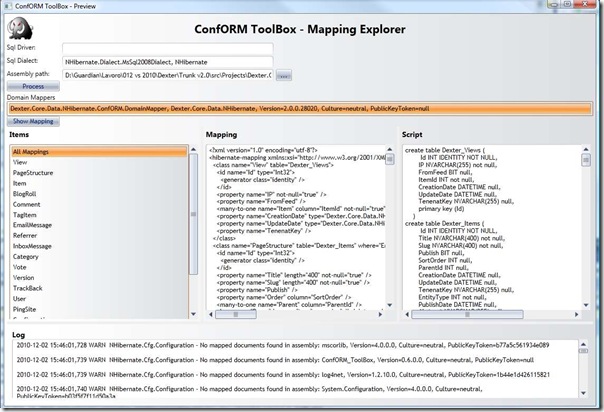Screen dimensions: 604x412
Task: Minimize the ConfORM ToolBox window
Action: [554, 4]
